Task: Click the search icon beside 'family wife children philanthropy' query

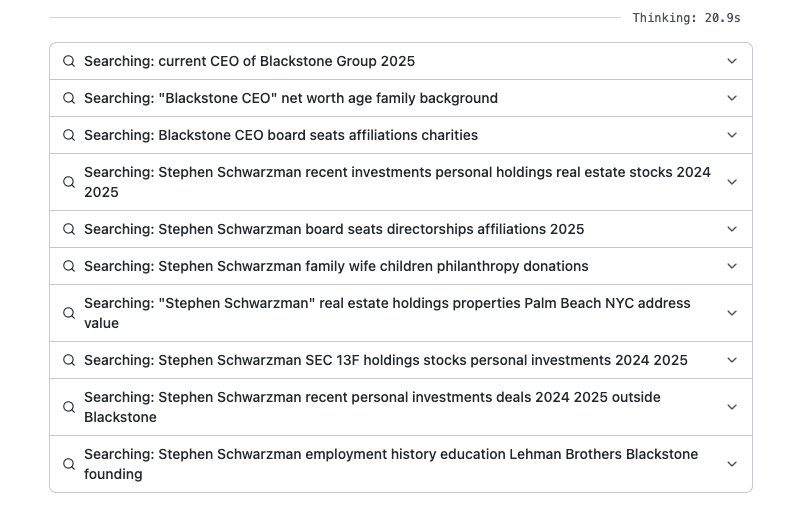Action: pyautogui.click(x=69, y=266)
